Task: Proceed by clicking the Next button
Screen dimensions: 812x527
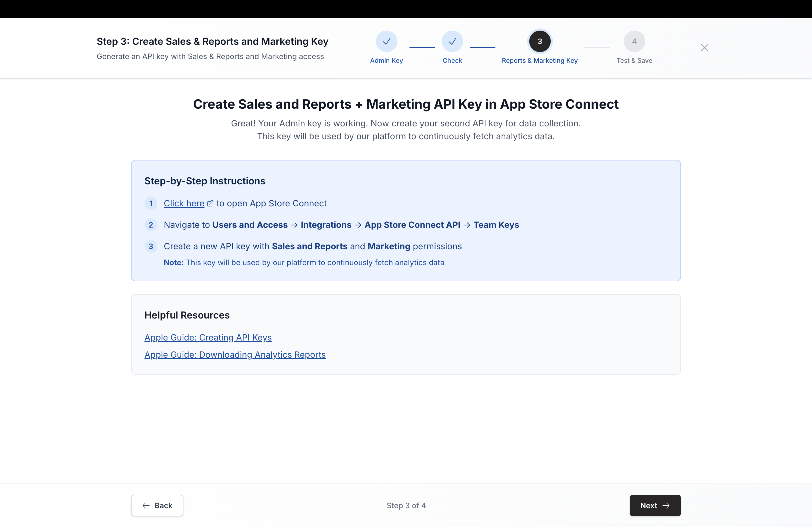Action: [x=654, y=506]
